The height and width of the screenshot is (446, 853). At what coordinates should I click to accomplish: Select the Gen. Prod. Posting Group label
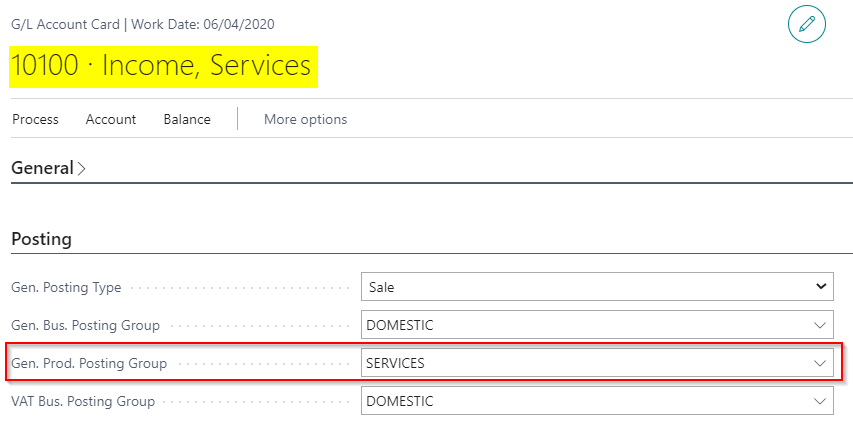pyautogui.click(x=89, y=364)
